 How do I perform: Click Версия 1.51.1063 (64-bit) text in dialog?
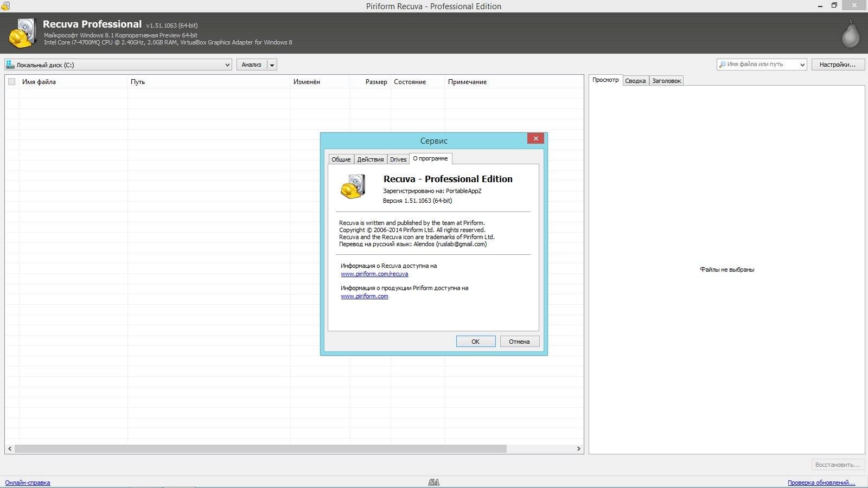coord(418,201)
